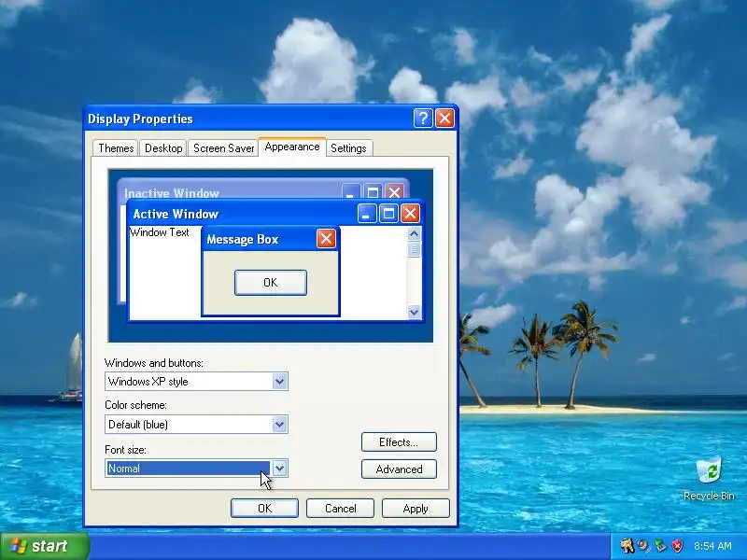The width and height of the screenshot is (747, 560).
Task: Go to the Screen Saver tab
Action: [x=223, y=148]
